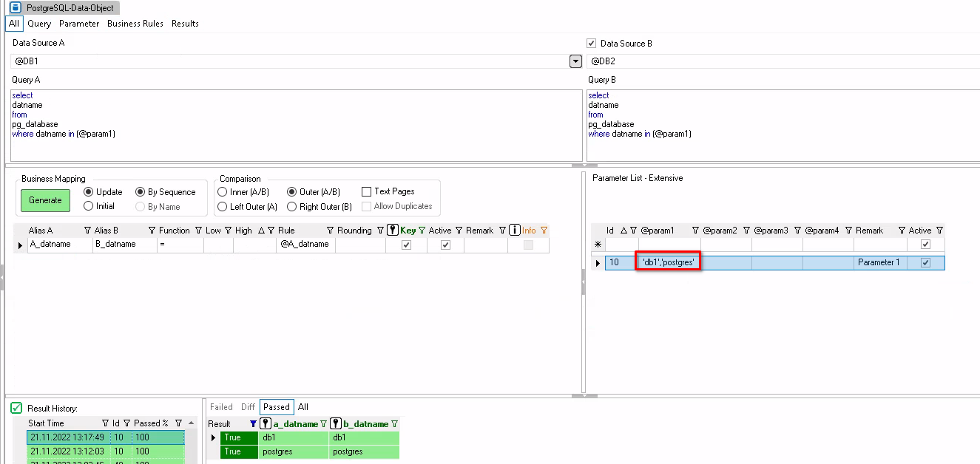Click the key icon beside Key column header

393,231
